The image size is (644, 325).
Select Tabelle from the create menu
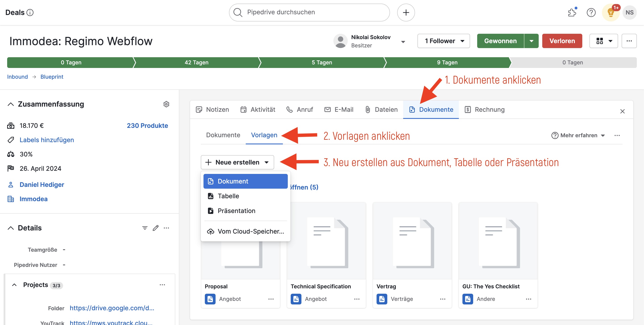[228, 196]
